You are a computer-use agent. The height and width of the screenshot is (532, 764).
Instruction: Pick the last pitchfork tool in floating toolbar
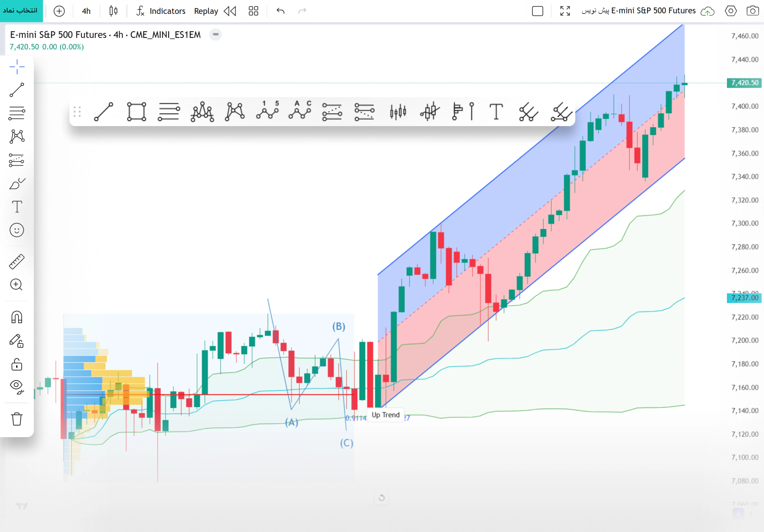tap(561, 112)
